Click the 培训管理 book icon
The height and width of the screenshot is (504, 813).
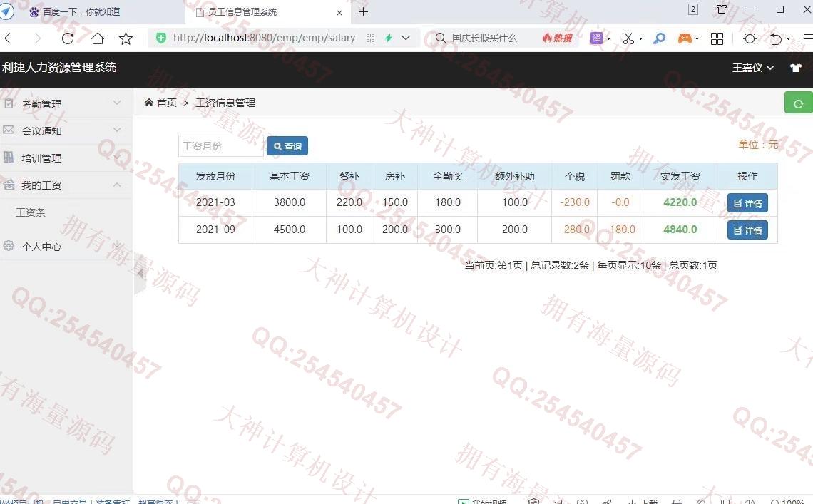9,157
